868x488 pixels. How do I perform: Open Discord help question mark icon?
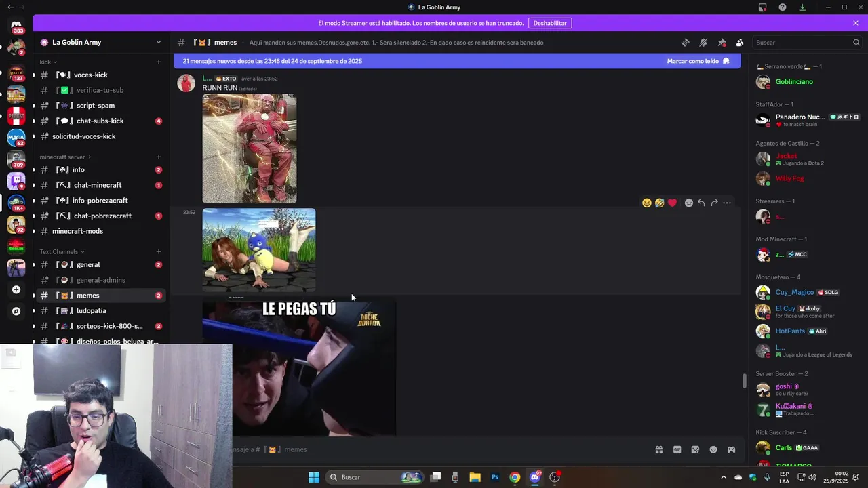[x=783, y=7]
